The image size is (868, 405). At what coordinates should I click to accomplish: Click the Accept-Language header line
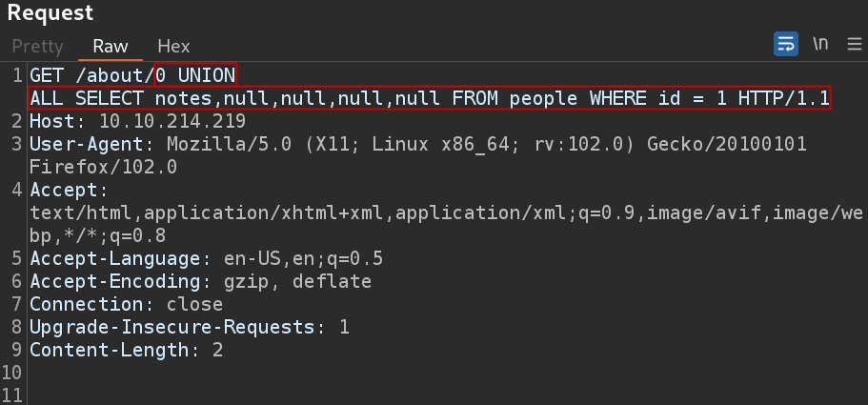point(206,259)
